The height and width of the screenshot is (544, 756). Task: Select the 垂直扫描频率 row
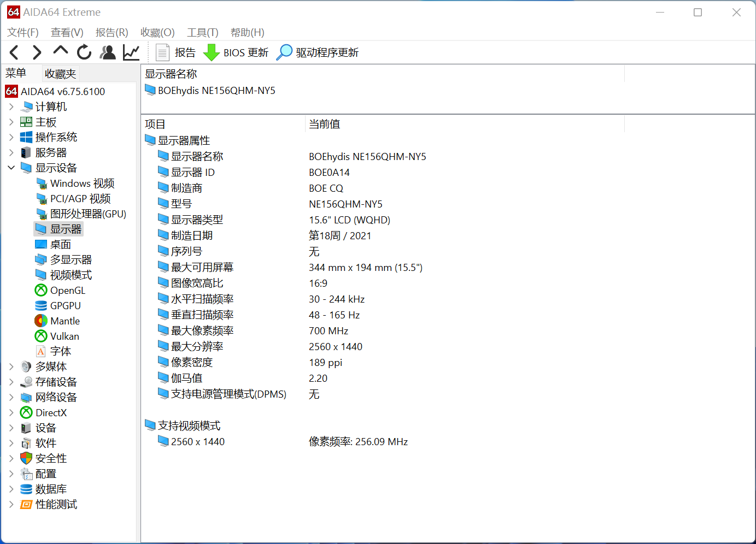coord(196,315)
